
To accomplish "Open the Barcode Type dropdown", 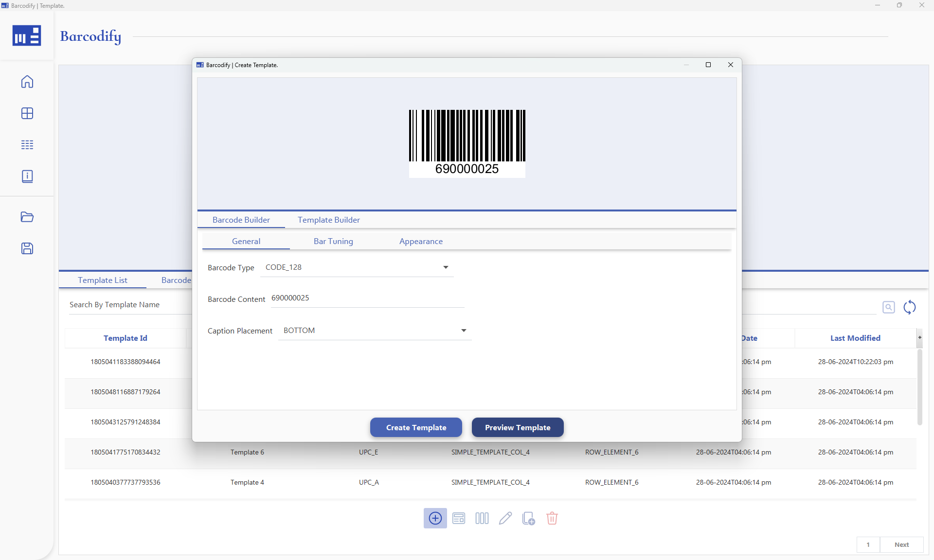I will [446, 267].
